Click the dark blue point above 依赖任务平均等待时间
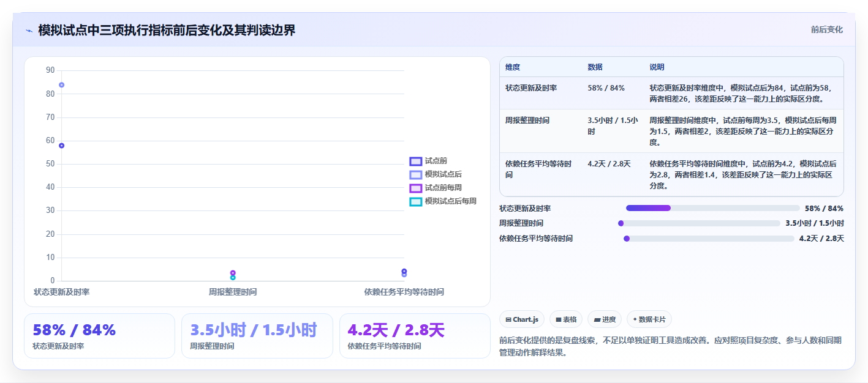 pos(404,271)
